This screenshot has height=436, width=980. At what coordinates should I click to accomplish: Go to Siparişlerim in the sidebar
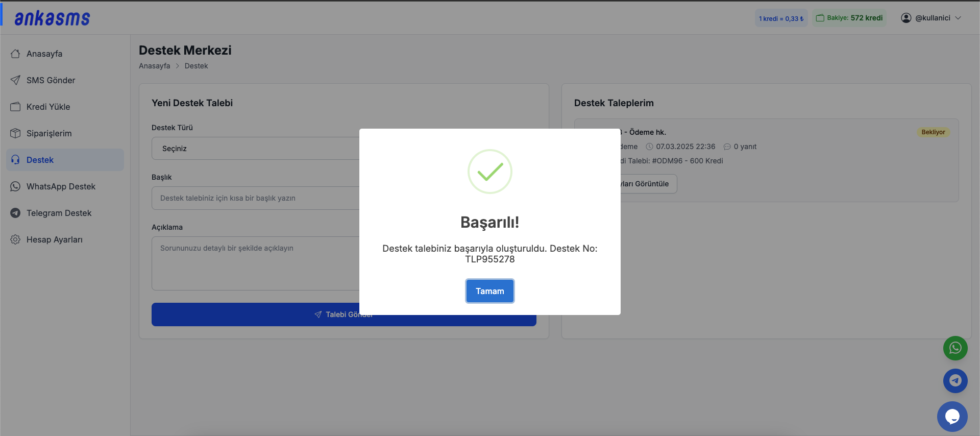point(49,133)
